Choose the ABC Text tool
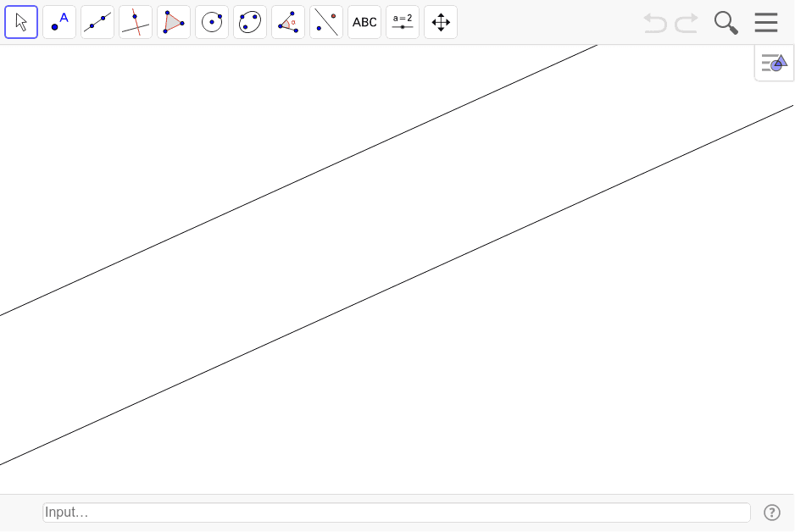 364,22
